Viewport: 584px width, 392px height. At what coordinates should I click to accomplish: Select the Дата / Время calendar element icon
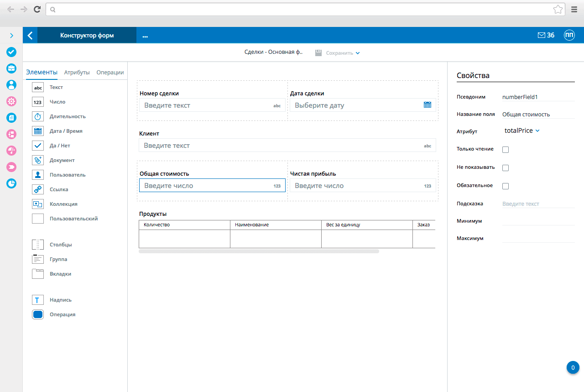click(x=38, y=131)
